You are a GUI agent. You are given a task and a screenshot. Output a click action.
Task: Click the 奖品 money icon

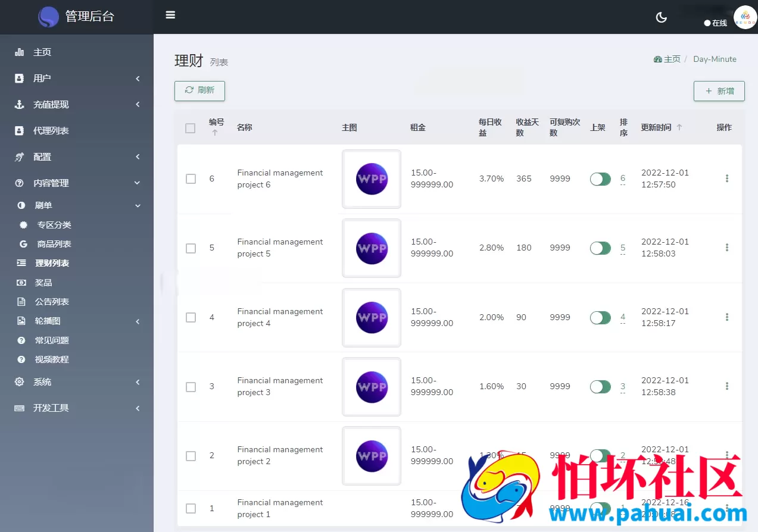[21, 283]
